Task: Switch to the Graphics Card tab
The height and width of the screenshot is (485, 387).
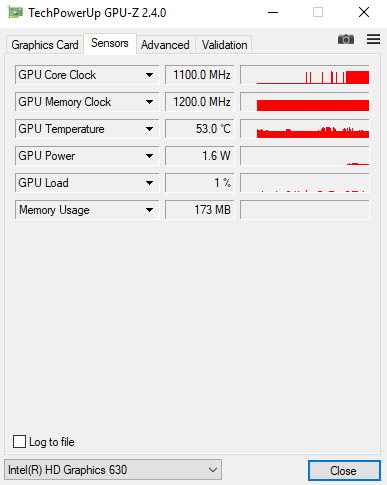Action: [45, 45]
